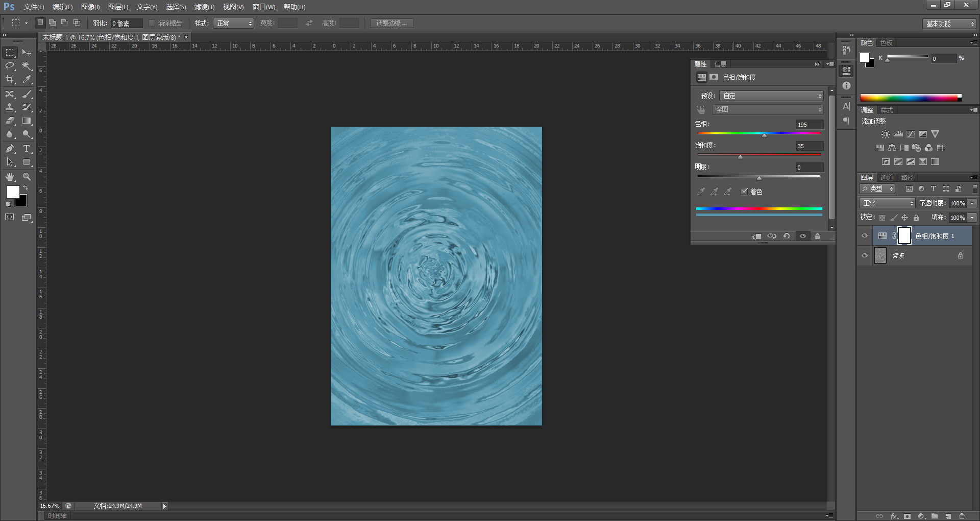Viewport: 980px width, 521px height.
Task: Add a Photo Filter adjustment (camera icon)
Action: coord(917,148)
